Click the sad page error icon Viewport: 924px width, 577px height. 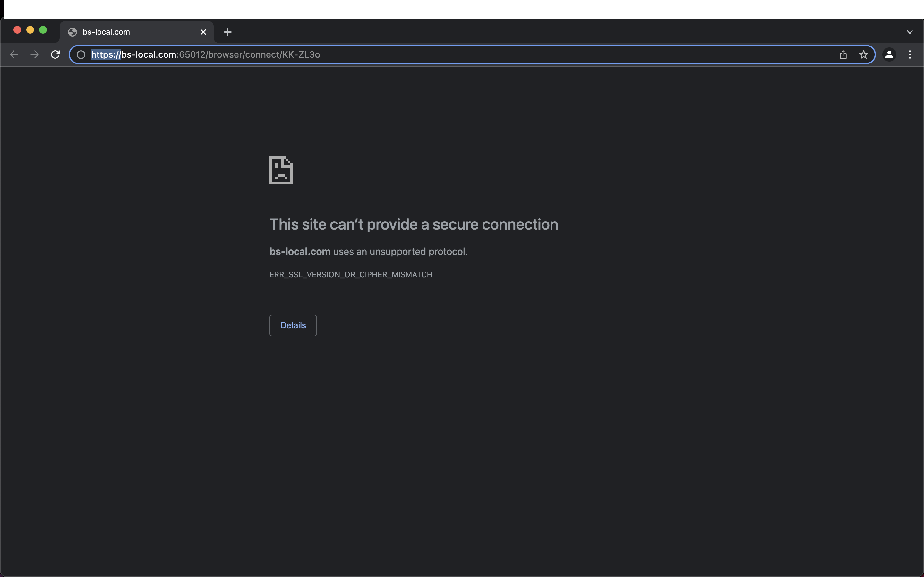pyautogui.click(x=281, y=171)
